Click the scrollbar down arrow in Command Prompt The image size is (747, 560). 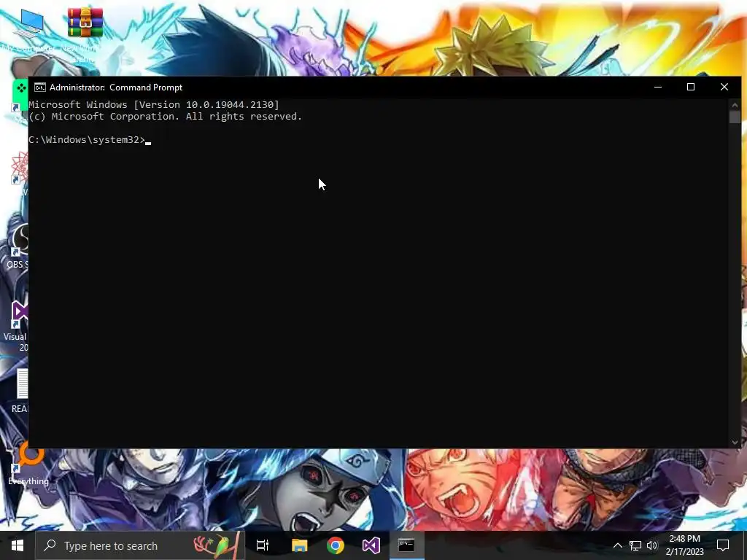point(735,443)
